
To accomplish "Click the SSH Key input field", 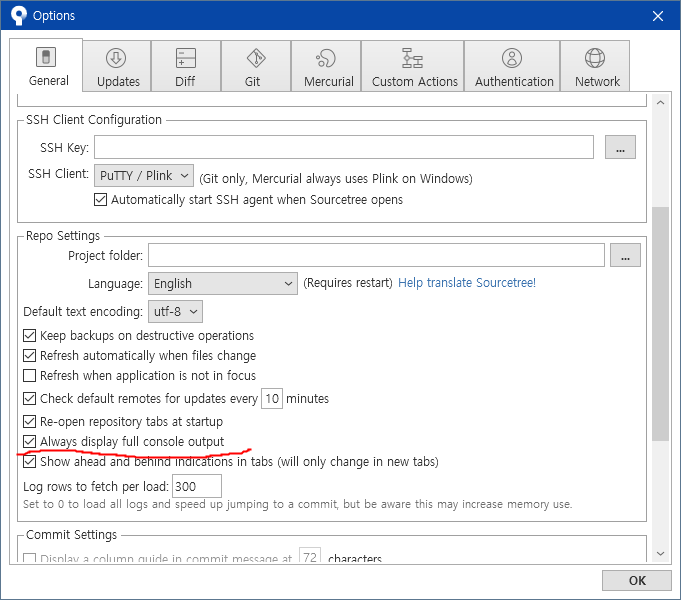I will [344, 147].
